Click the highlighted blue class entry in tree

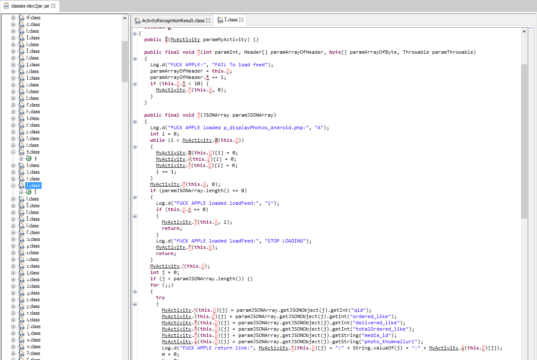[33, 186]
